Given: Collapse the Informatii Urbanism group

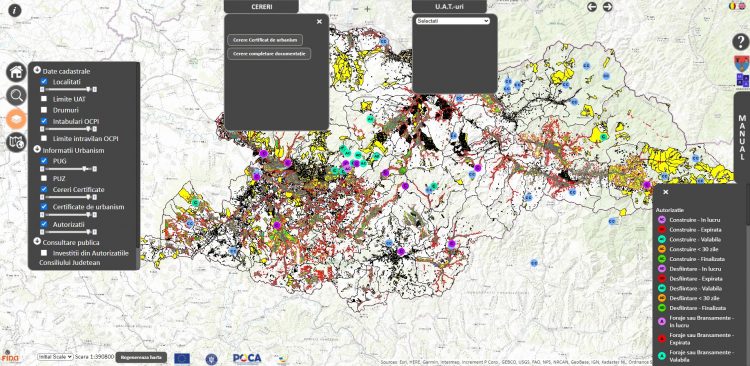Looking at the screenshot, I should [37, 149].
